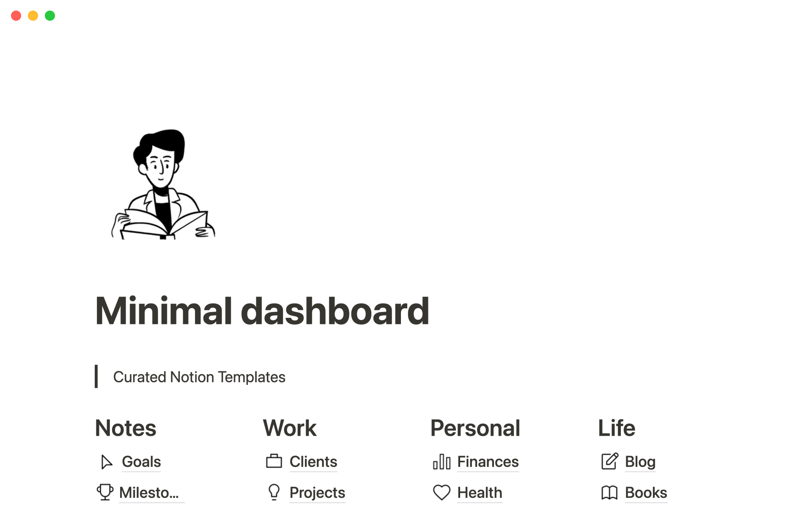Click the Curated Notion Templates quote block
The width and height of the screenshot is (812, 508).
coord(199,376)
